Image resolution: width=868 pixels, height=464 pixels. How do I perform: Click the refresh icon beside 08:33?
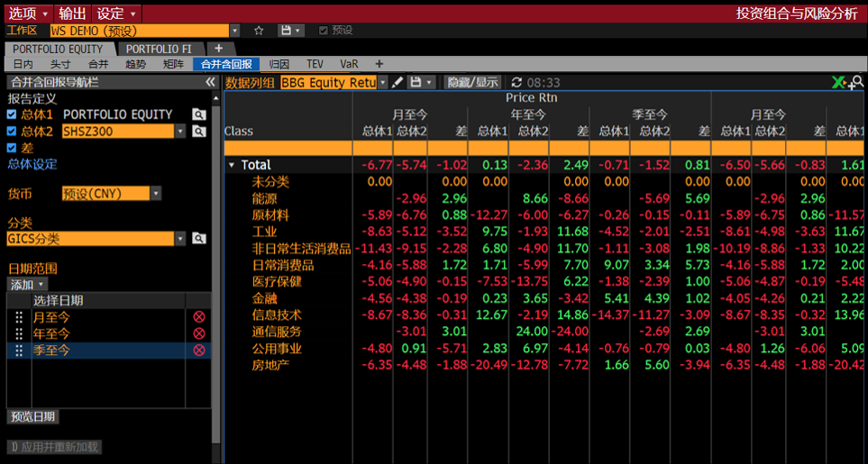click(516, 82)
